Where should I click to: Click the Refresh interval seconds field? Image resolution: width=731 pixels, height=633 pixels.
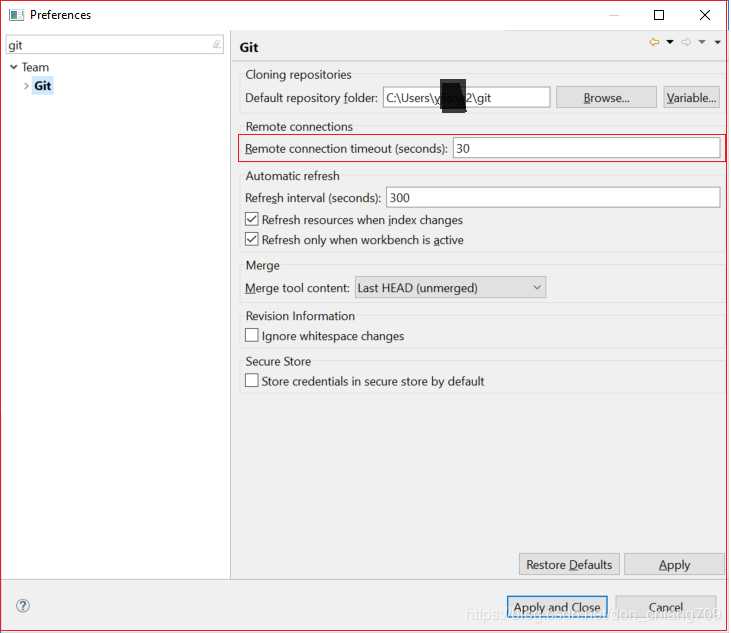(553, 198)
